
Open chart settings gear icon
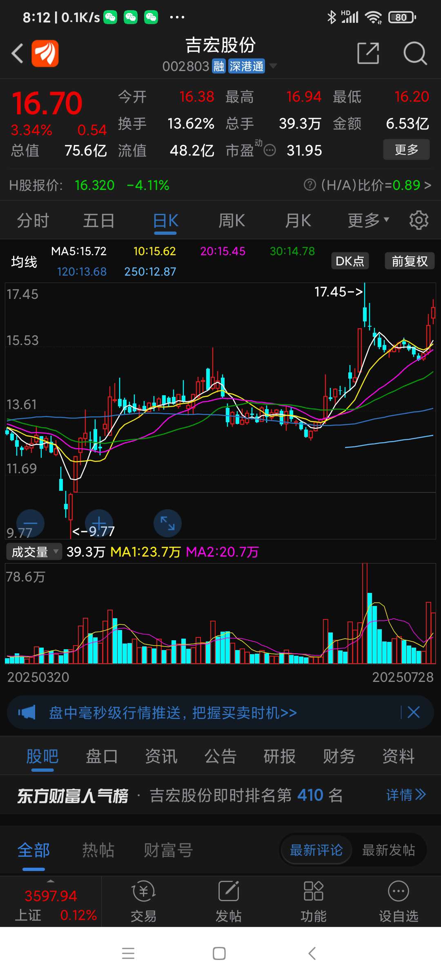pos(419,220)
